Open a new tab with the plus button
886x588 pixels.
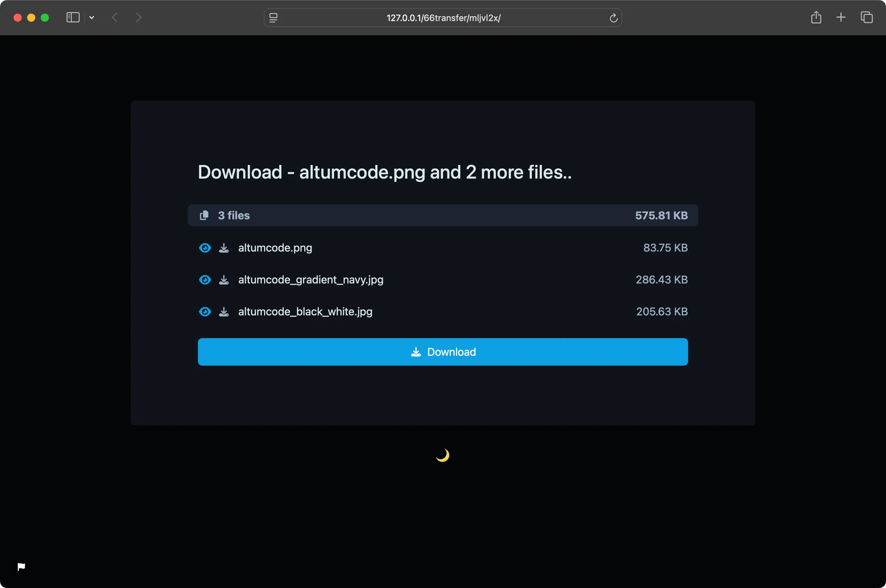pos(841,17)
